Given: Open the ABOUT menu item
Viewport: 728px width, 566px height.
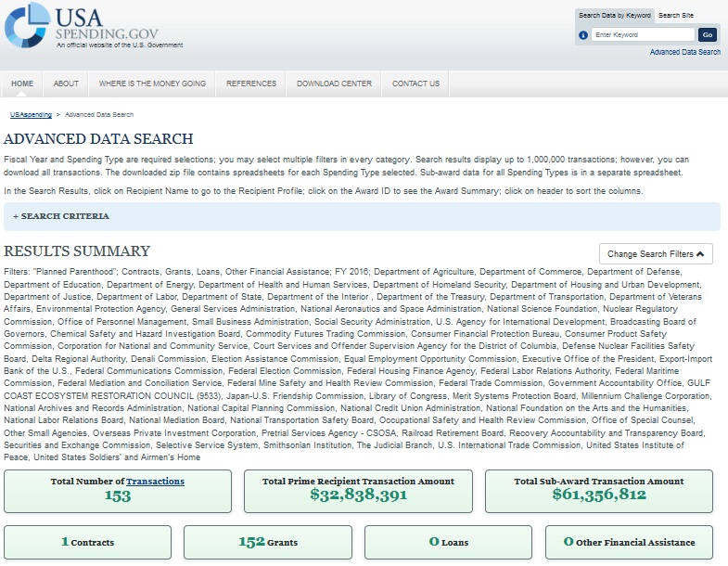Looking at the screenshot, I should (x=66, y=84).
